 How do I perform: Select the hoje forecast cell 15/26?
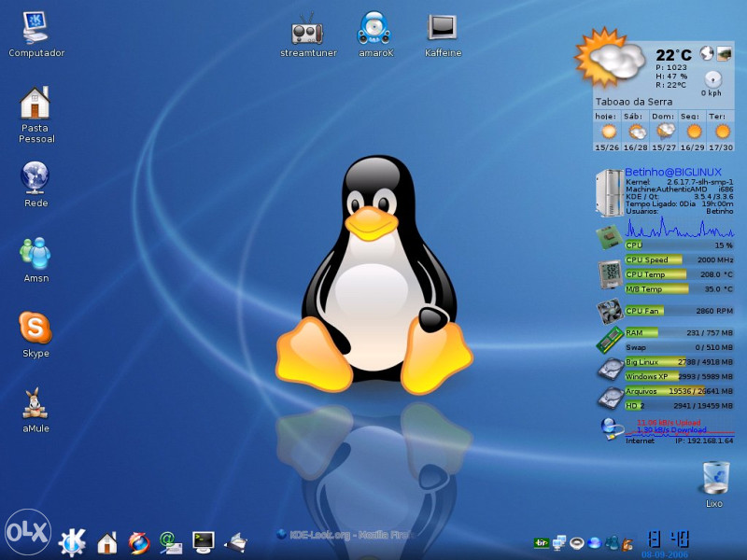click(x=607, y=132)
